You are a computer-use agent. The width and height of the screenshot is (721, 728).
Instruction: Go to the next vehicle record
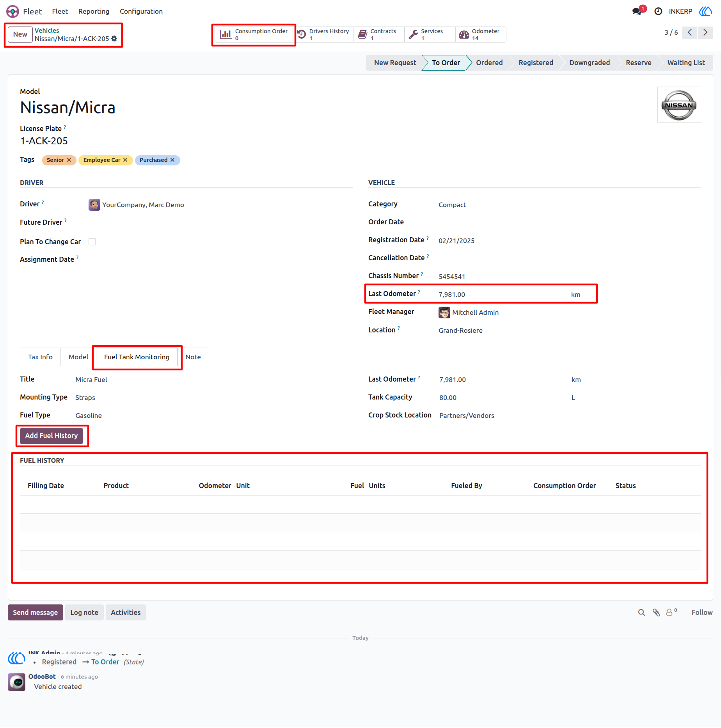[705, 32]
